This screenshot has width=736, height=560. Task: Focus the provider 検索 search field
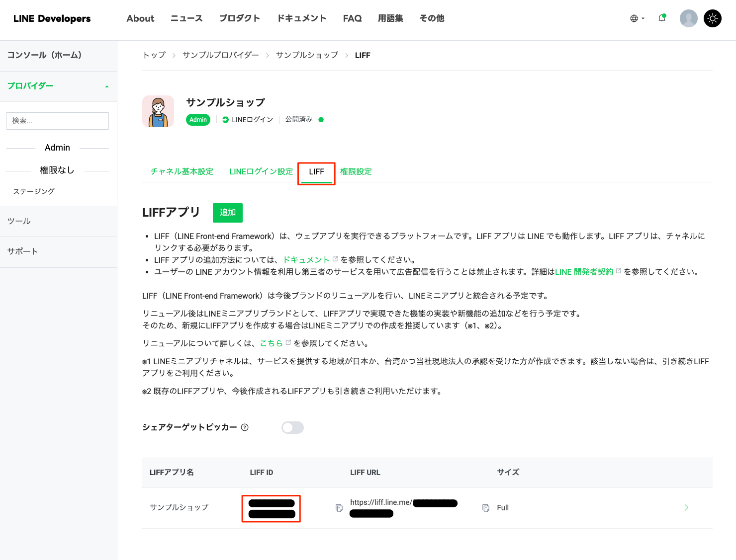click(x=57, y=121)
